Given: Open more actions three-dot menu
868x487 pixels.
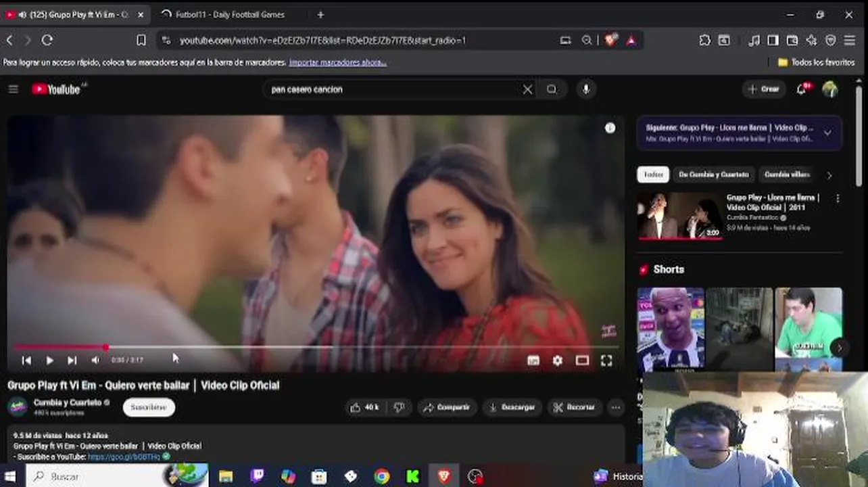Looking at the screenshot, I should tap(615, 407).
